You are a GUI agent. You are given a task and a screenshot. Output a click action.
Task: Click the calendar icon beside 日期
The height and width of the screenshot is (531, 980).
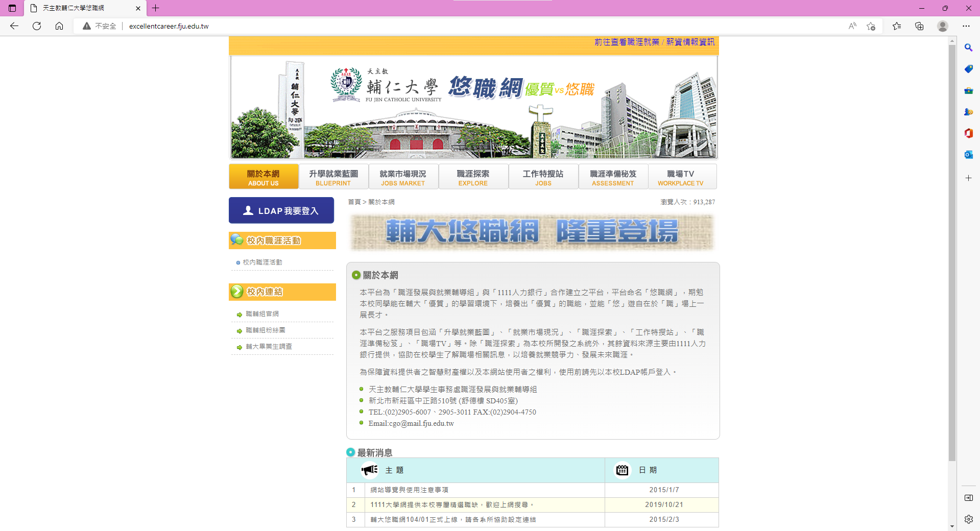[622, 470]
